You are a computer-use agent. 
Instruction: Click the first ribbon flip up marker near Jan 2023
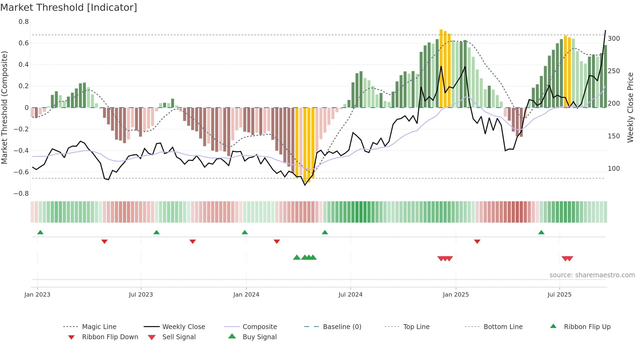40,232
